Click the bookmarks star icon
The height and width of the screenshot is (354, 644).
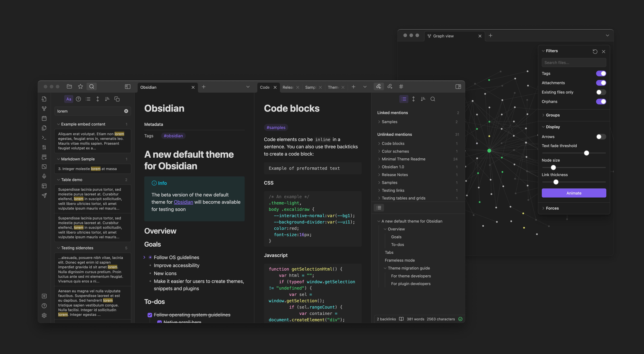coord(80,86)
